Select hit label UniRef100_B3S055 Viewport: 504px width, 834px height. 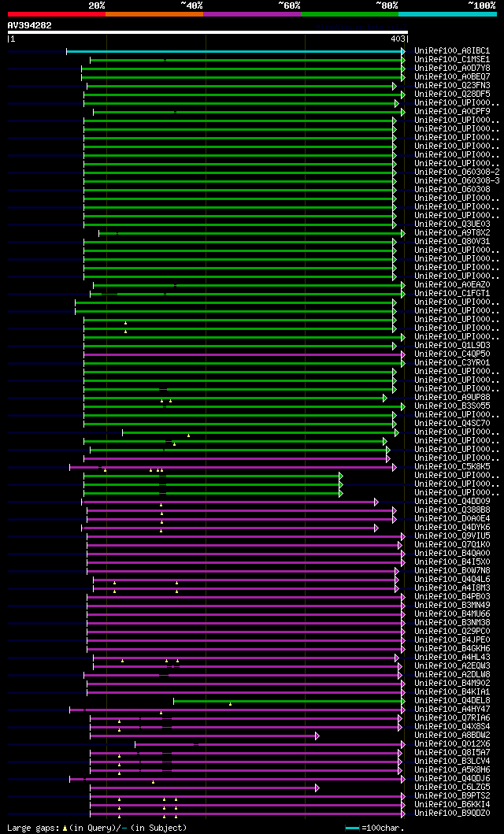coord(453,406)
